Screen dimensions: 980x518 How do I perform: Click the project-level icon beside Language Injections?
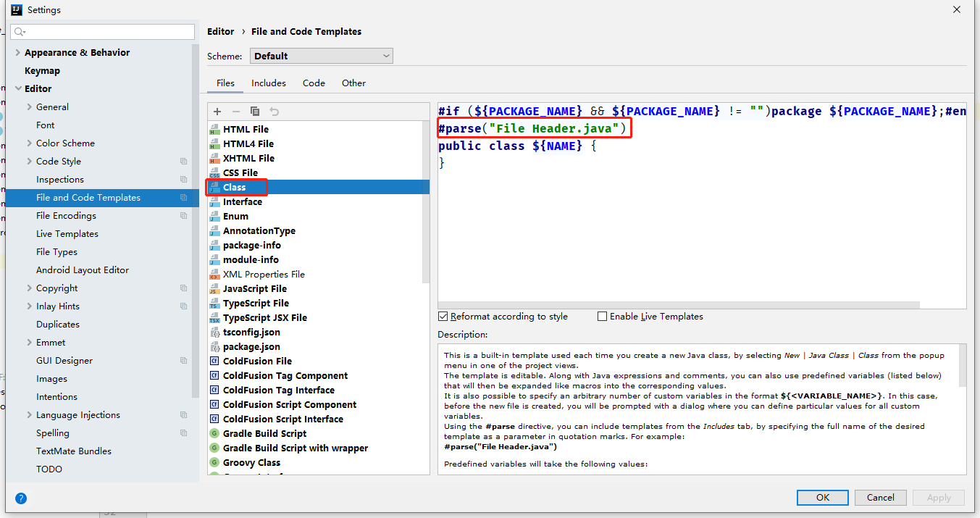pyautogui.click(x=183, y=415)
